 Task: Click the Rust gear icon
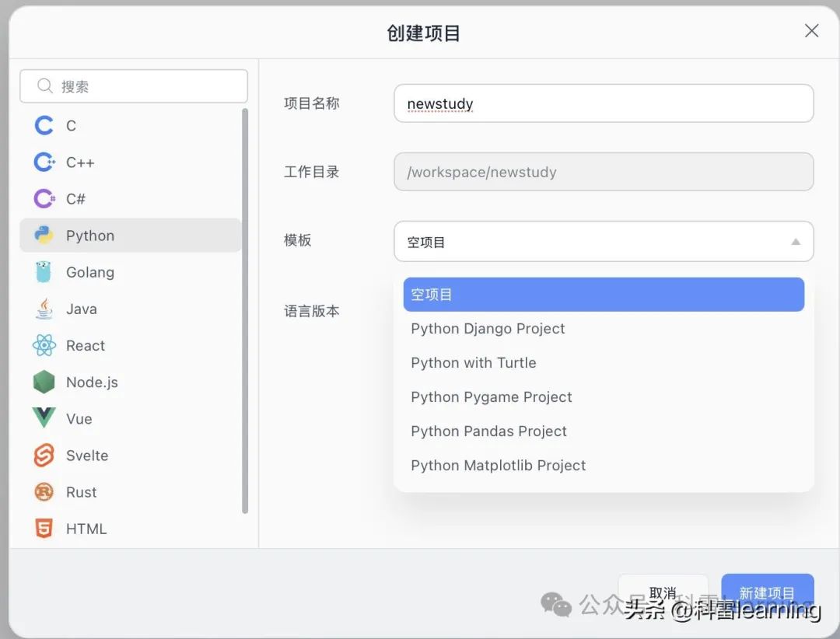tap(44, 492)
